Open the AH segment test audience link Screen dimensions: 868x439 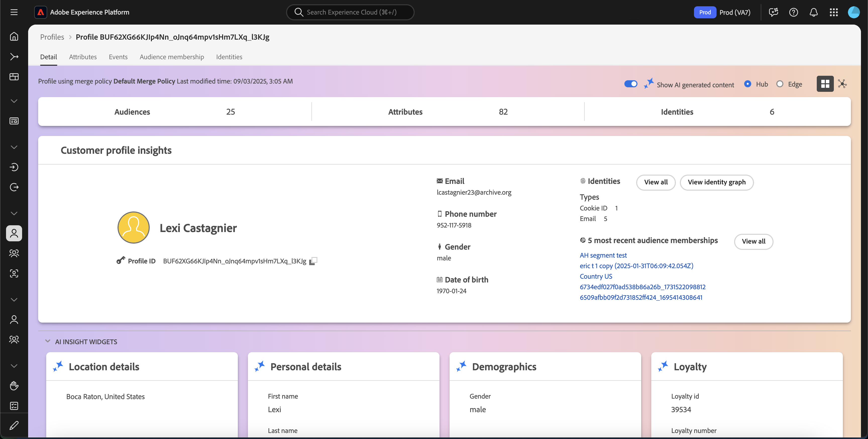coord(603,255)
